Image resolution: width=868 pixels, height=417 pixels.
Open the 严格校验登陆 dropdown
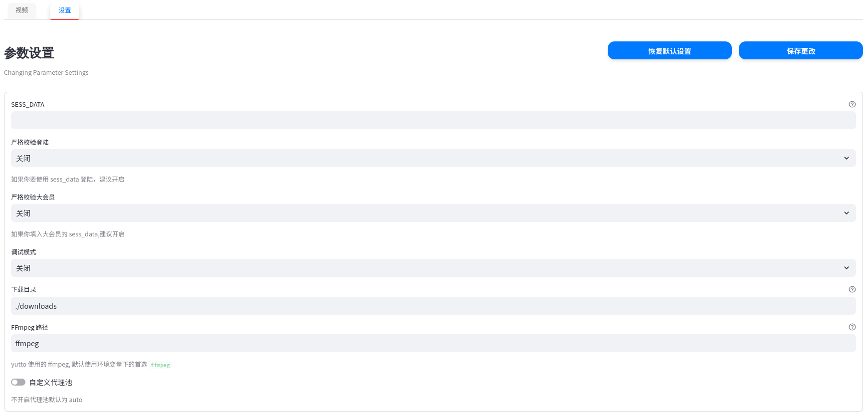point(433,158)
